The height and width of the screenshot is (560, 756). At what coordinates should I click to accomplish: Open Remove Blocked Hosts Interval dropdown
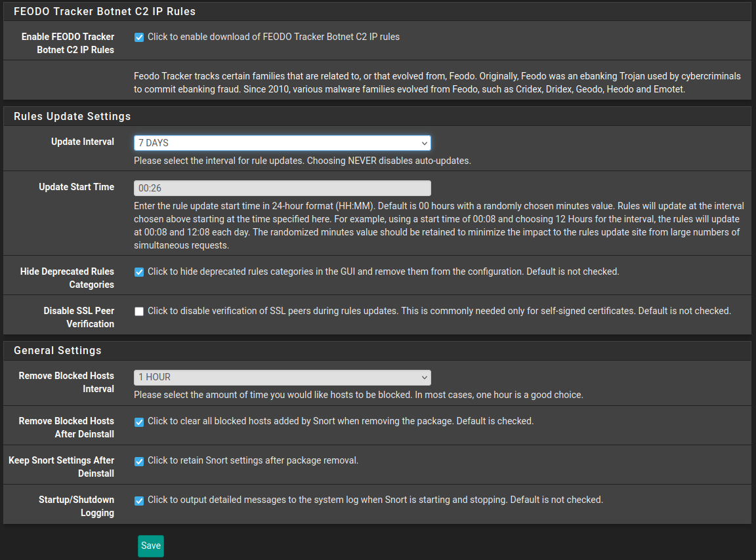(x=282, y=377)
